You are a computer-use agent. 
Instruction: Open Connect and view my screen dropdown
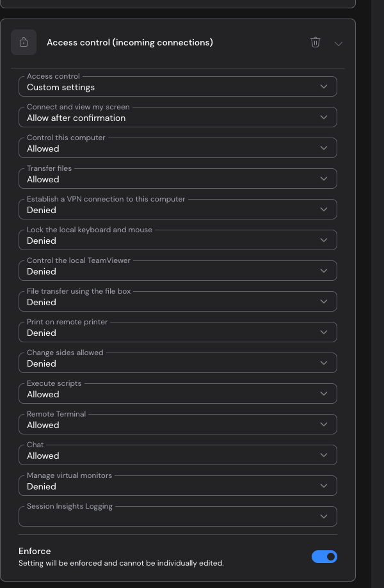click(178, 117)
